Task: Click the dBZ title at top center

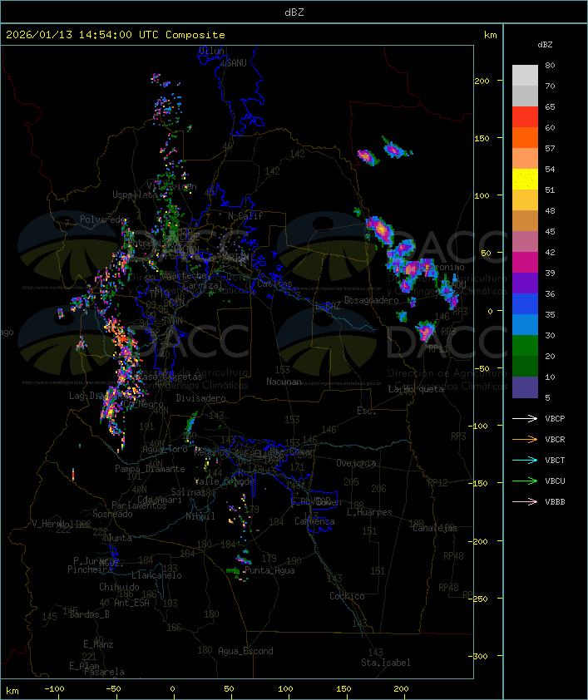Action: (294, 12)
